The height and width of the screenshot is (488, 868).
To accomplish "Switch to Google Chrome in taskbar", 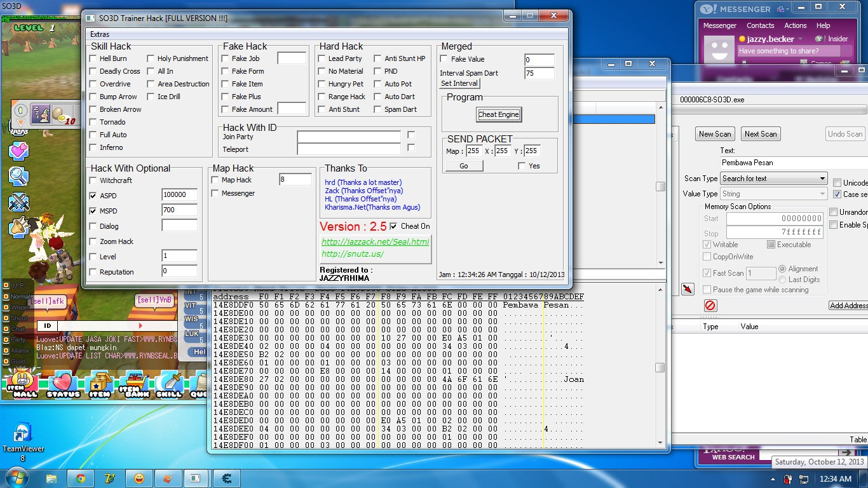I will point(81,478).
